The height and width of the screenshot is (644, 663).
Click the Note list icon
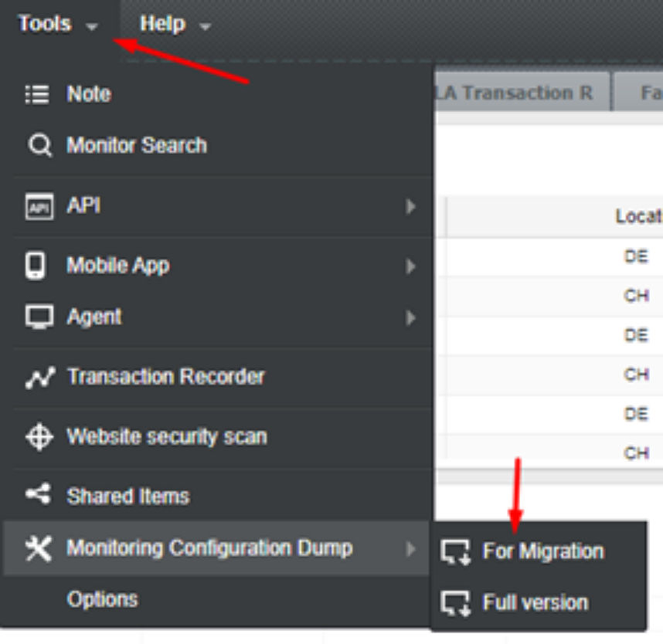click(38, 94)
